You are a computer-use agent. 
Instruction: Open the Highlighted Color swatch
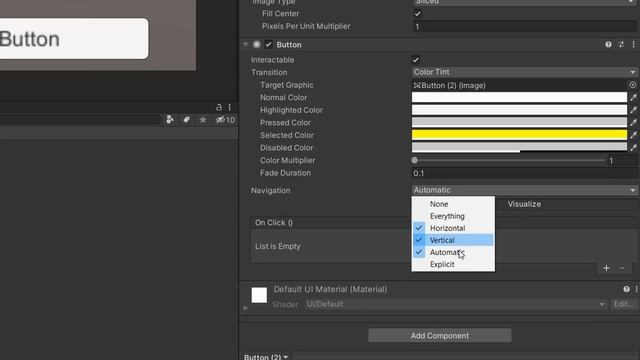(519, 110)
